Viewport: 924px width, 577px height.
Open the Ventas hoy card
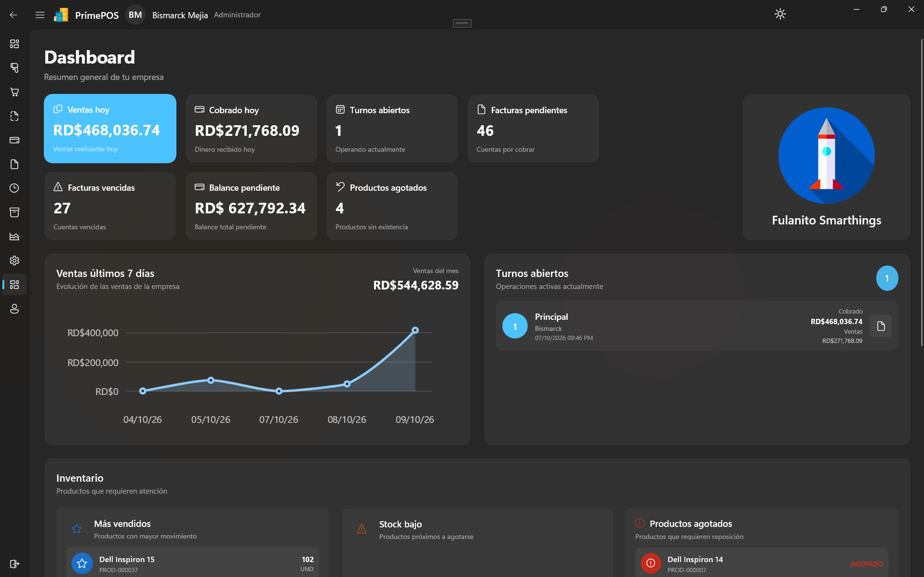110,129
